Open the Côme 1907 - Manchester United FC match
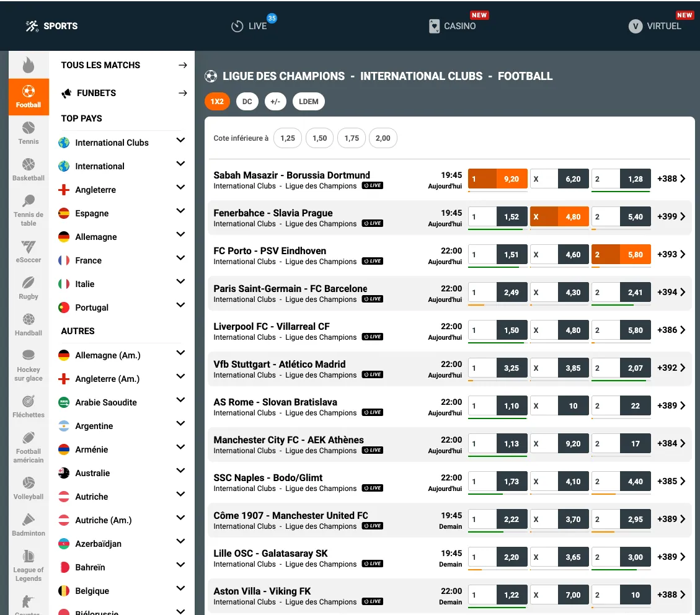This screenshot has height=615, width=700. [291, 515]
